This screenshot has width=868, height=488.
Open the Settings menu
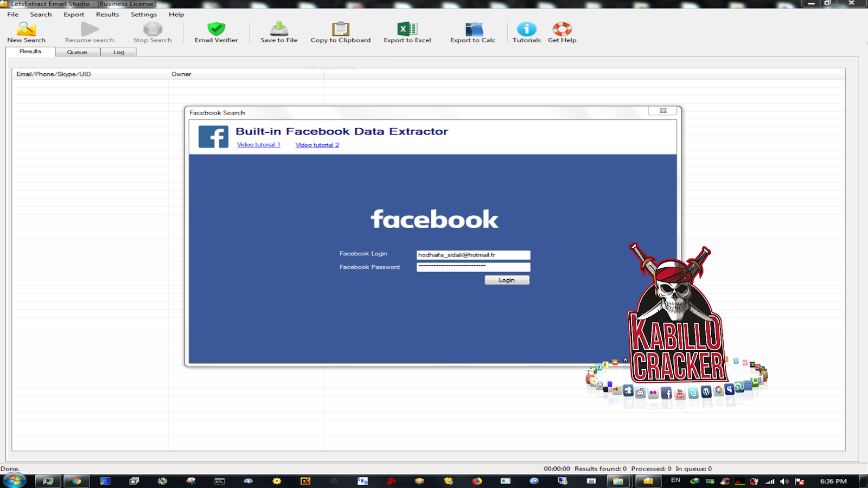[x=144, y=15]
